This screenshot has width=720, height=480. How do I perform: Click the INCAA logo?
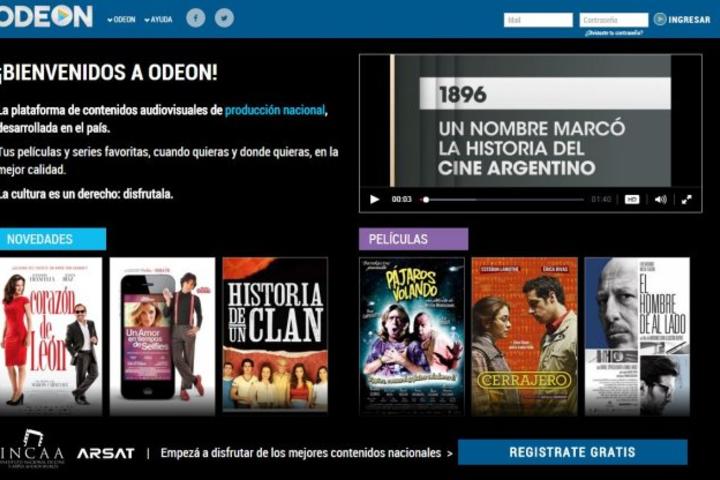32,449
